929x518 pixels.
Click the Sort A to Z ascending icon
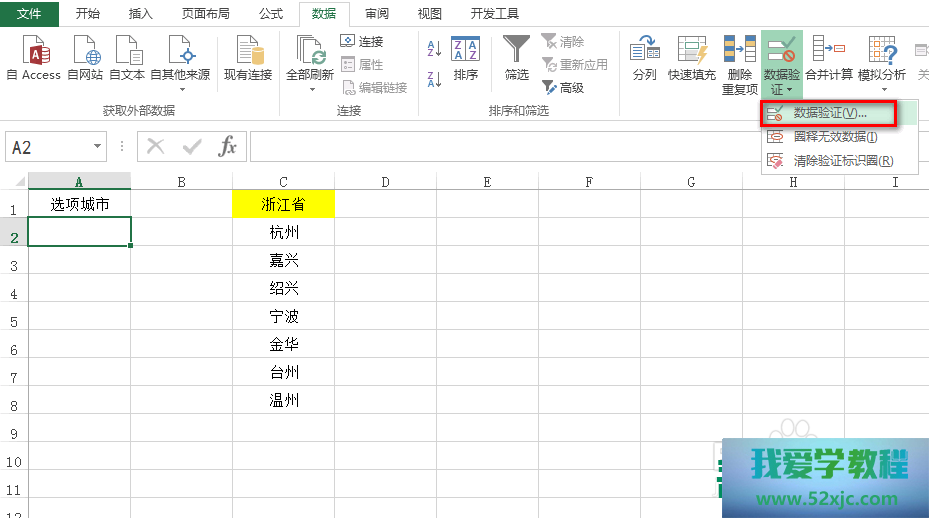tap(434, 48)
